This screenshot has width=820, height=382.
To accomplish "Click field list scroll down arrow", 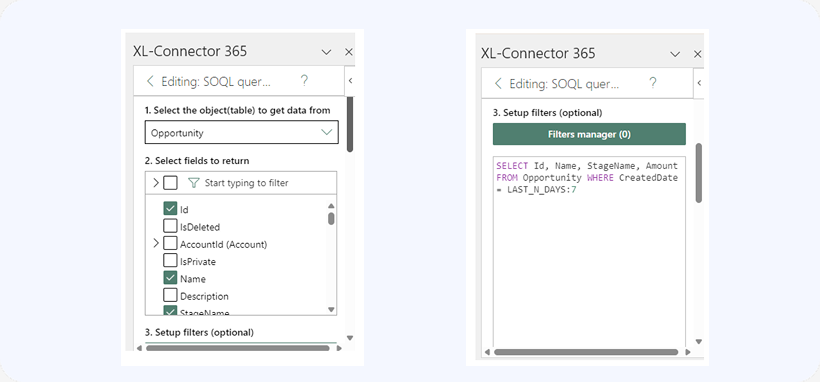I will pyautogui.click(x=331, y=309).
